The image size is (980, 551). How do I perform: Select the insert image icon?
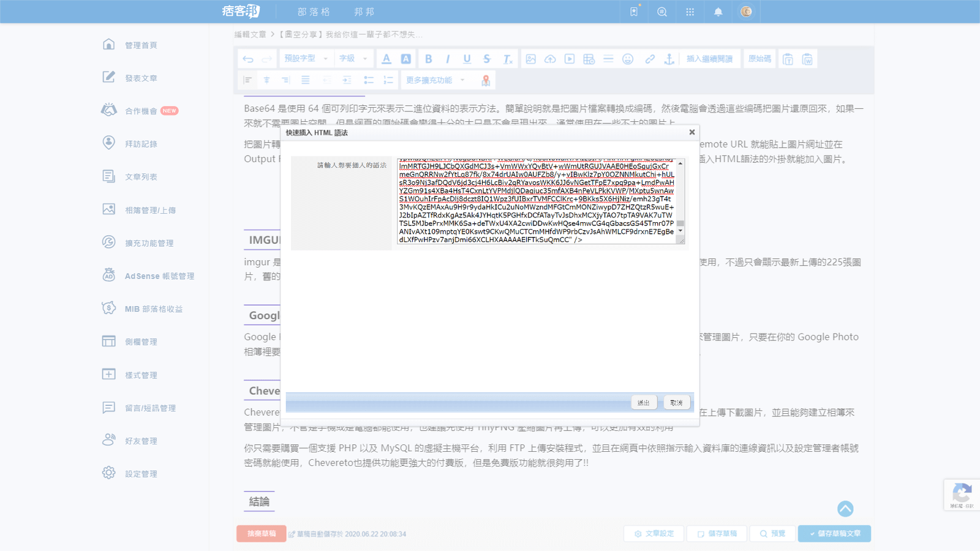pos(530,59)
